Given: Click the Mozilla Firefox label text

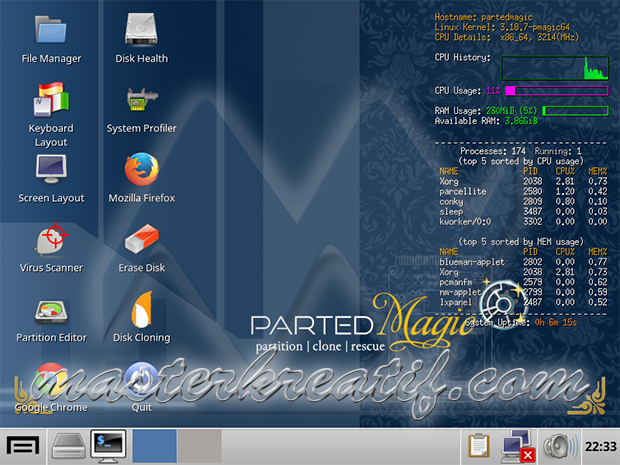Looking at the screenshot, I should [x=142, y=198].
